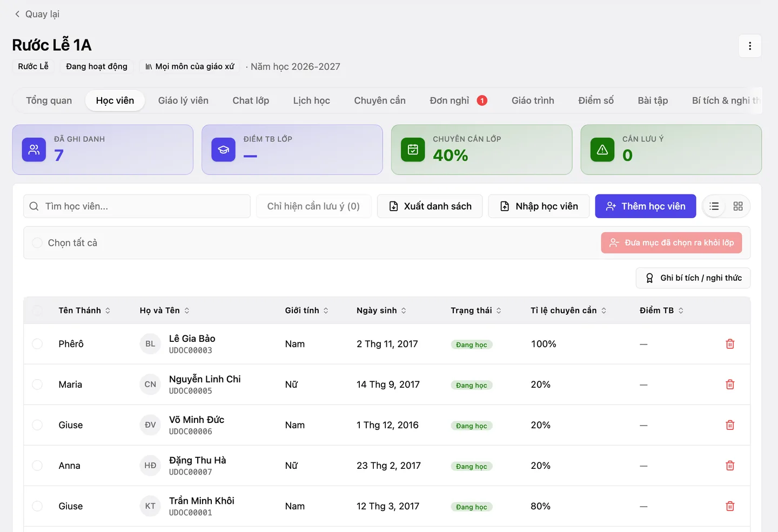This screenshot has height=532, width=778.
Task: Click CN avatar of Nguyễn Linh Chi
Action: coord(150,385)
